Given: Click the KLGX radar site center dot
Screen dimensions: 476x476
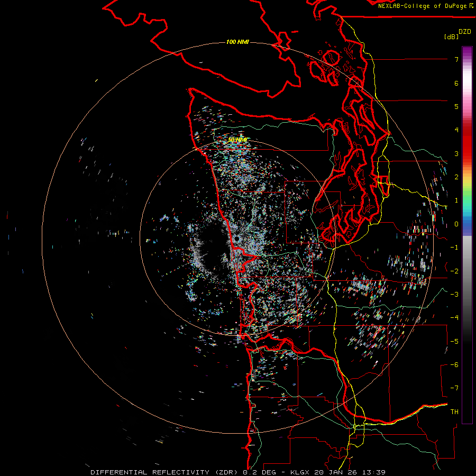Looking at the screenshot, I should (x=237, y=239).
